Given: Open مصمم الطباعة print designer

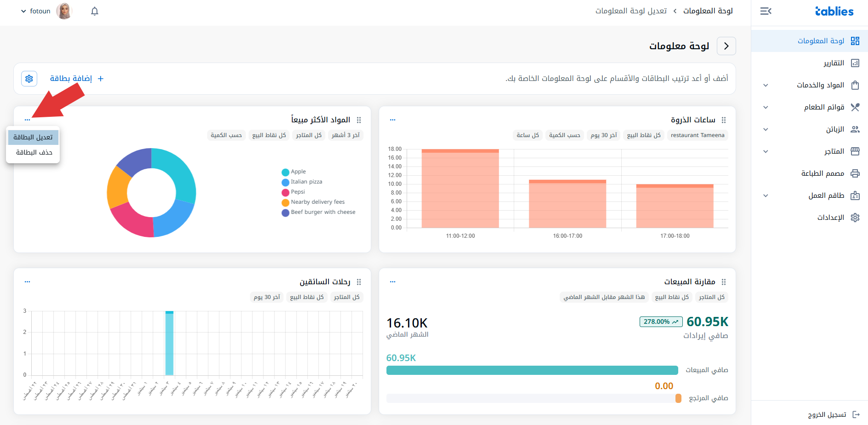Looking at the screenshot, I should point(810,173).
